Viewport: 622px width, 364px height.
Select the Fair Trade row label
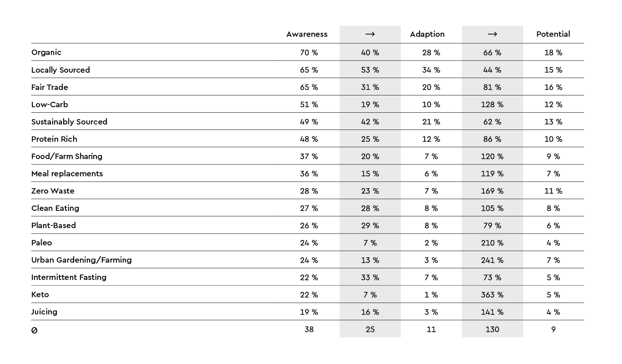tap(50, 87)
